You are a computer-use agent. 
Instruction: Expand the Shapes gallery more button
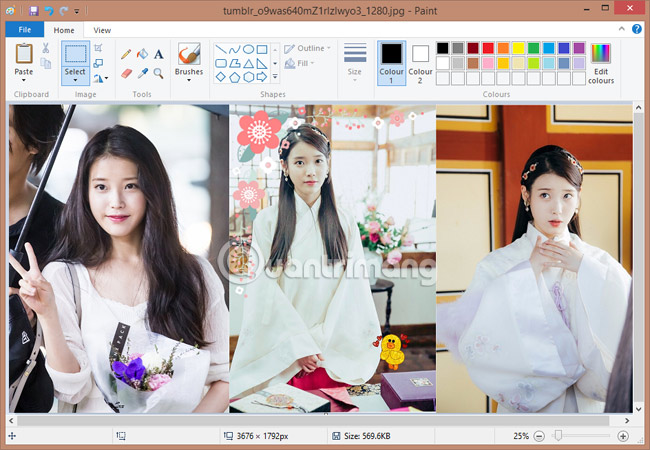pyautogui.click(x=275, y=77)
